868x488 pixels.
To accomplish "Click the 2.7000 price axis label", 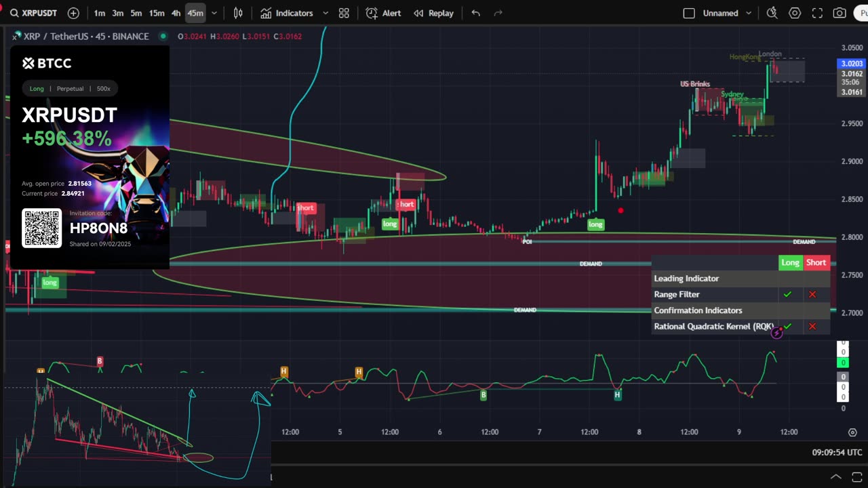I will click(852, 313).
